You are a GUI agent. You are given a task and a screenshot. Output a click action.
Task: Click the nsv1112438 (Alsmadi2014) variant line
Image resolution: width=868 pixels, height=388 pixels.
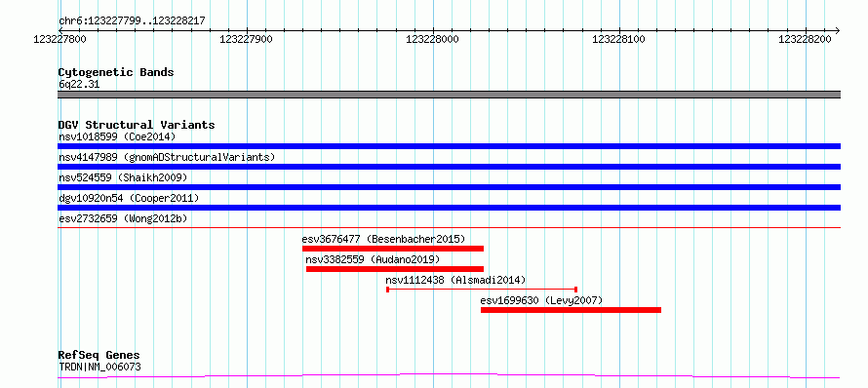pyautogui.click(x=482, y=290)
